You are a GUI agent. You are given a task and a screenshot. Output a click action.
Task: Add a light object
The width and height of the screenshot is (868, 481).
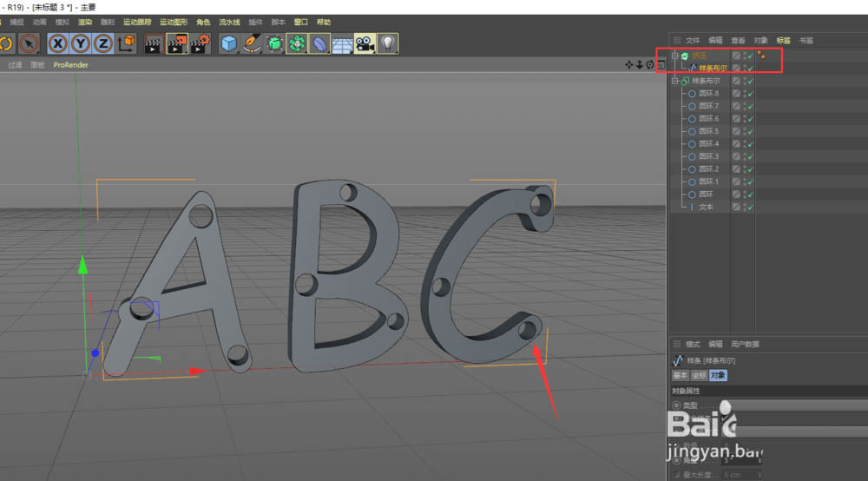[387, 43]
